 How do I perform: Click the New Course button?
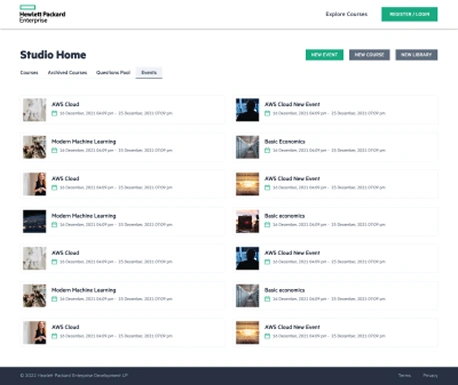(369, 55)
